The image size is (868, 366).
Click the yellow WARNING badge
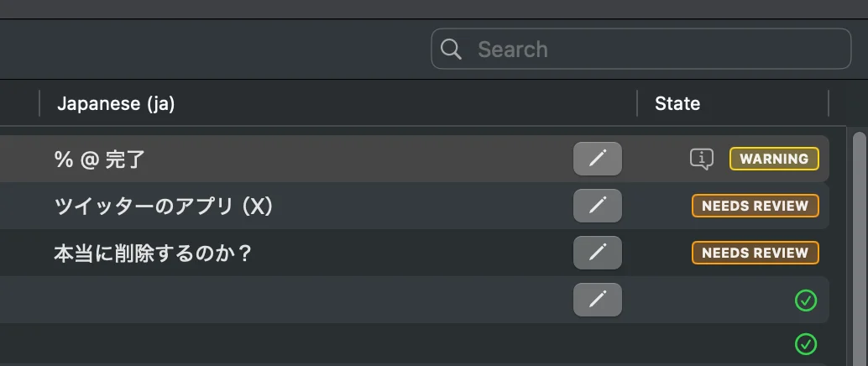(773, 159)
